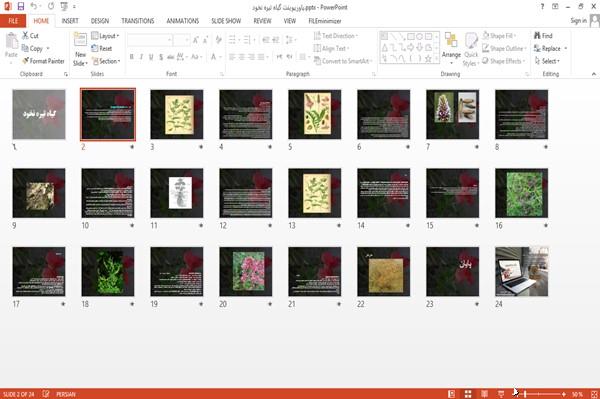
Task: Switch to the ANIMATIONS tab
Action: [183, 21]
